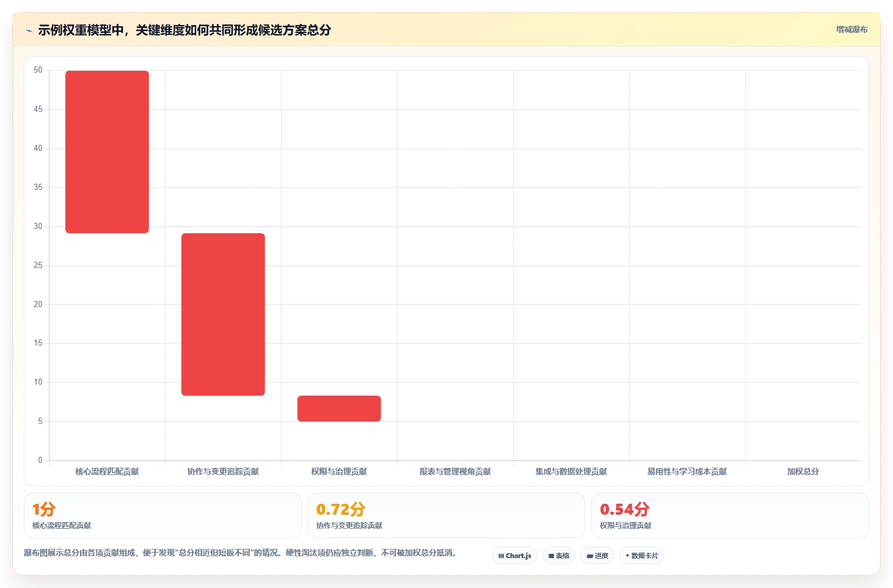Open the 0.54分 权限与治理贡献 data card

pos(730,515)
